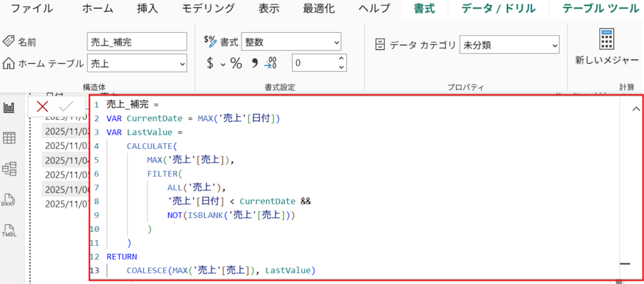Screen dimensions: 644x284
Task: Open the 書式 dropdown showing 整数
Action: pos(335,42)
